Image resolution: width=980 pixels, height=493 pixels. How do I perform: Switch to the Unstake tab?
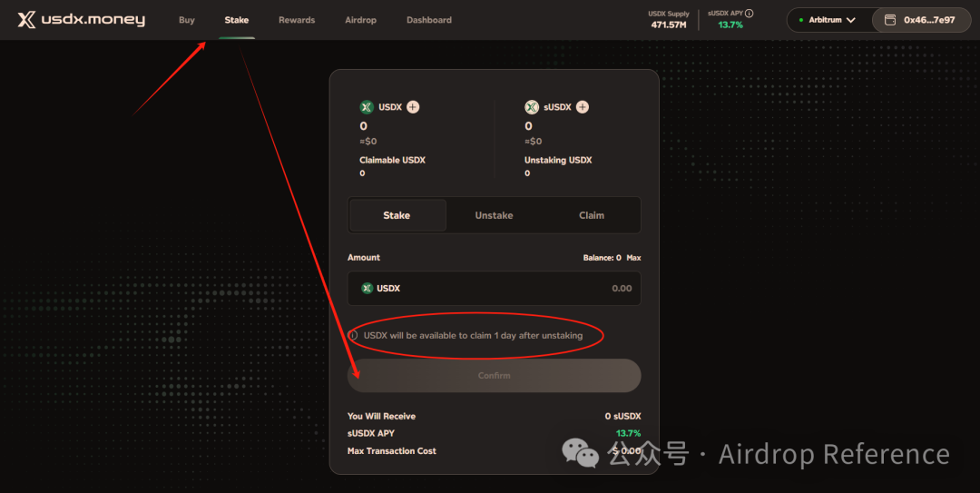[x=494, y=216]
